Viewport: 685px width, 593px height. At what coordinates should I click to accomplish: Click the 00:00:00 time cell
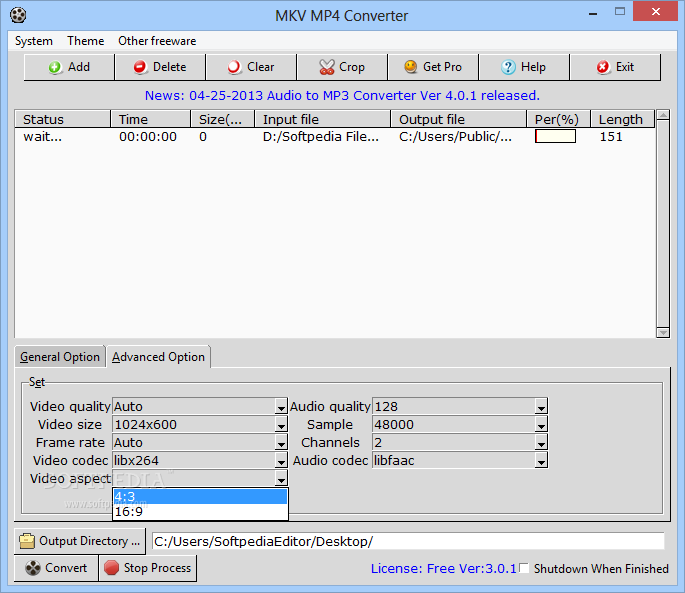(x=148, y=137)
